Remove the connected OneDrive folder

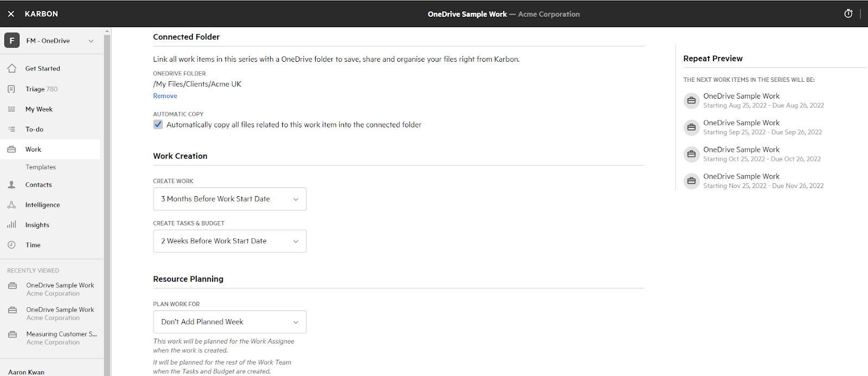coord(165,96)
